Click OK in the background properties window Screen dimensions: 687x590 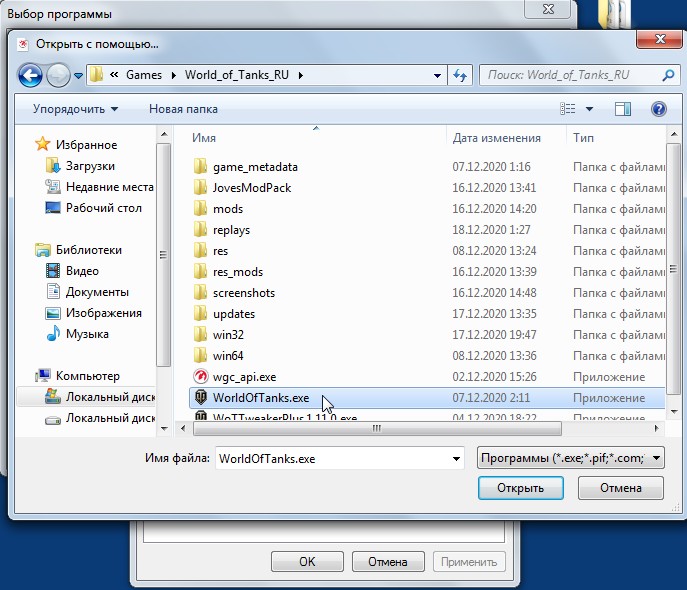pyautogui.click(x=307, y=562)
